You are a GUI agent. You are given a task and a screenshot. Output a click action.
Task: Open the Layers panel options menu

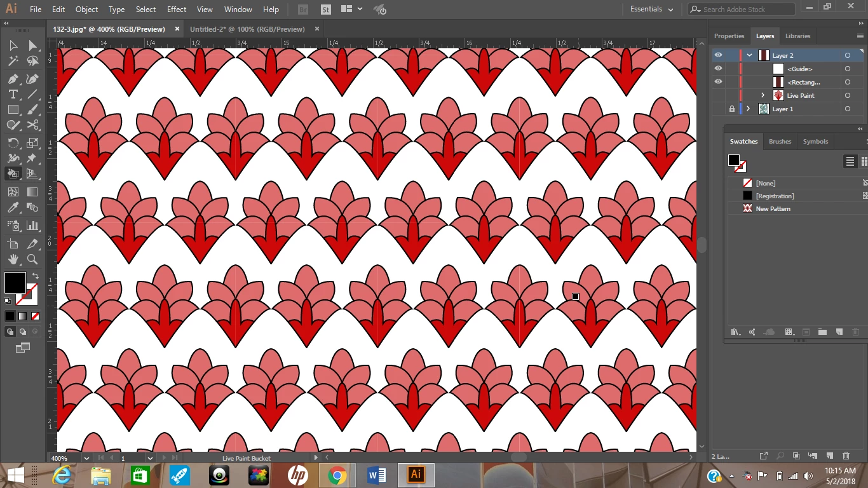click(x=861, y=36)
